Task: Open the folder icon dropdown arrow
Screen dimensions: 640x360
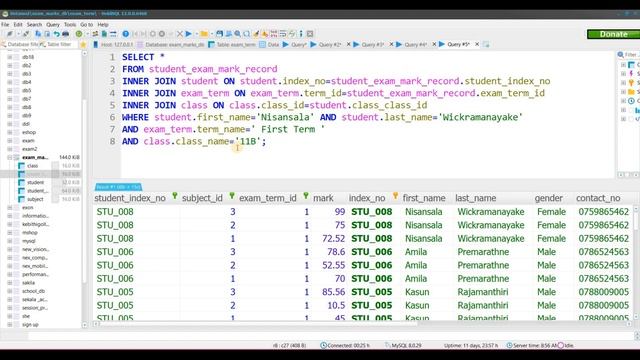Action: coord(211,34)
